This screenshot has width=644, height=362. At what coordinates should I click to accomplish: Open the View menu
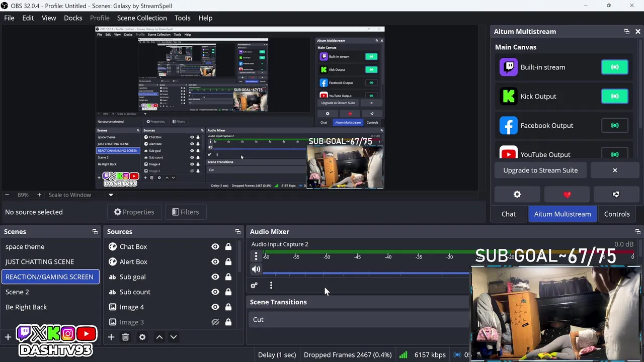pos(49,18)
